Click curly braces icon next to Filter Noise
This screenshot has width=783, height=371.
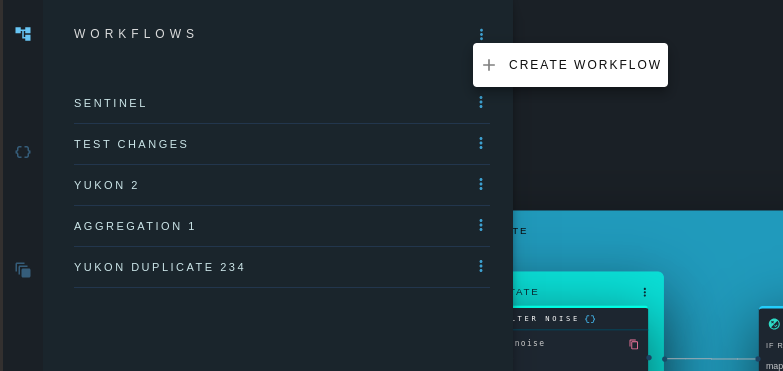[590, 319]
